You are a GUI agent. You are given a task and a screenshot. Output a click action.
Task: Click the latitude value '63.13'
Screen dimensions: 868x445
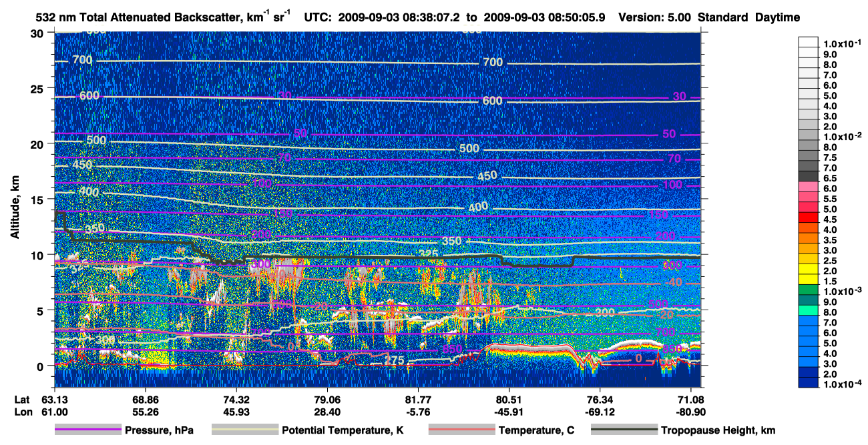coord(54,400)
